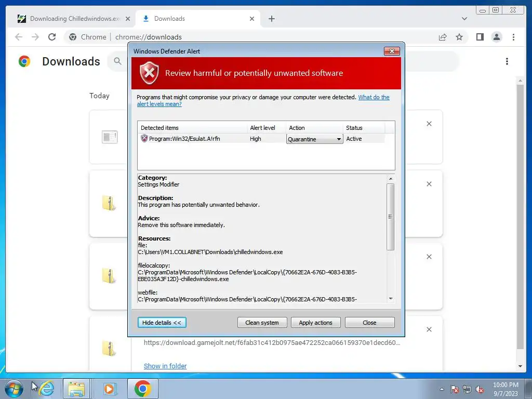Remove fourth download entry from list
This screenshot has width=532, height=399.
(429, 329)
